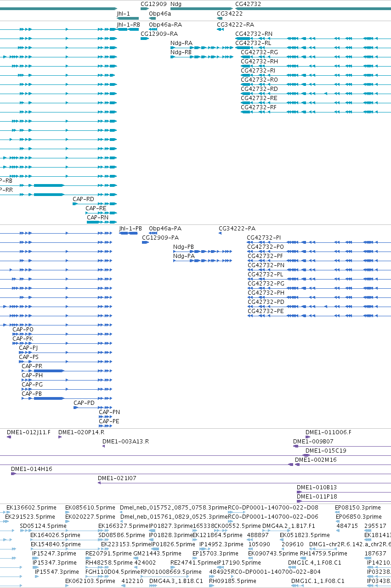
Task: Click the CG42732 gene label
Action: [248, 4]
